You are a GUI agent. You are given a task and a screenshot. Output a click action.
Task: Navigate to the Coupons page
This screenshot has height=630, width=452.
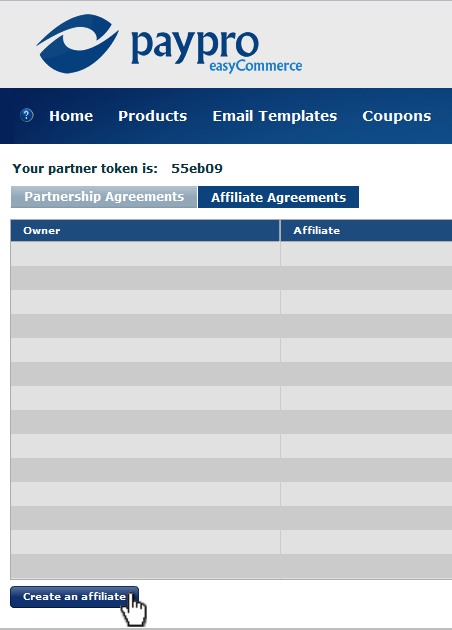397,116
